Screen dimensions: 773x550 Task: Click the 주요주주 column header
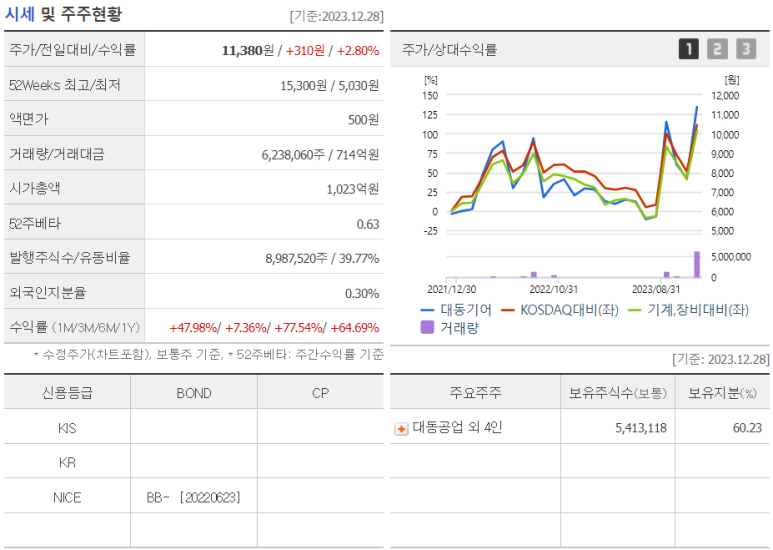(x=475, y=393)
